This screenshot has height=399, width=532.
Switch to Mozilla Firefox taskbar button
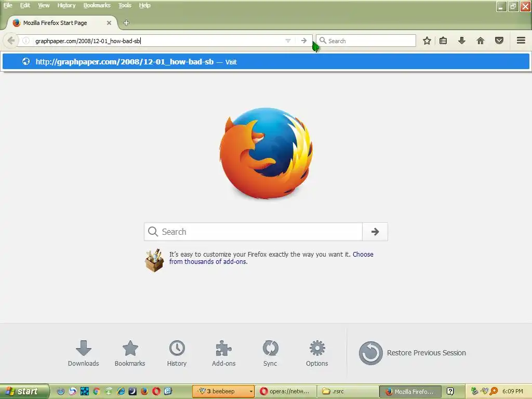coord(410,391)
